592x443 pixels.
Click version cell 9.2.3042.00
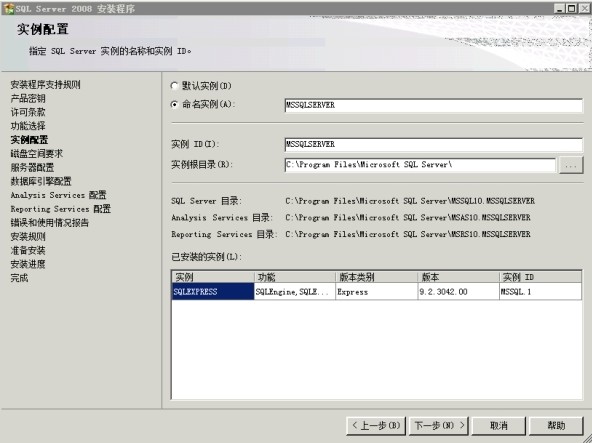[458, 292]
